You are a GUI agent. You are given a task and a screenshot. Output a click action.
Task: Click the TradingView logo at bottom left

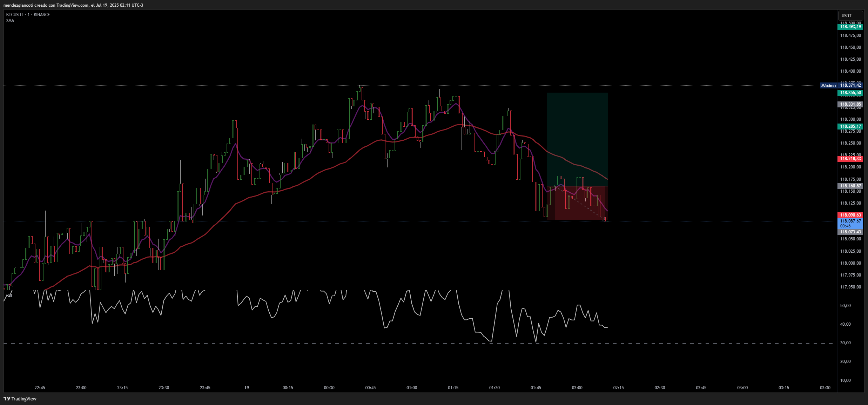(x=20, y=399)
